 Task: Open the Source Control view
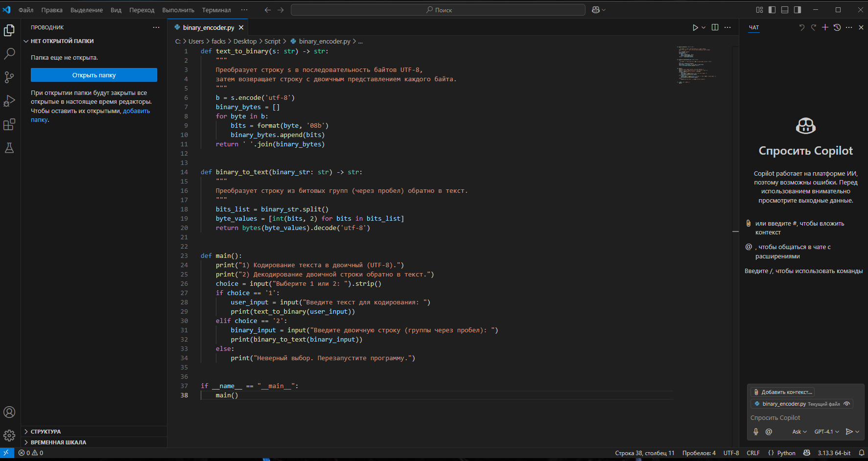point(9,77)
